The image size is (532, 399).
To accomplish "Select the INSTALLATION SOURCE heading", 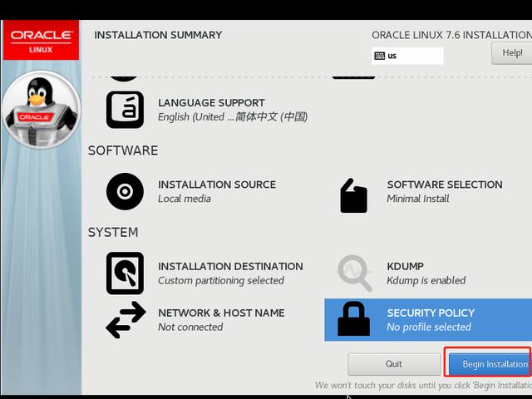I will tap(217, 185).
